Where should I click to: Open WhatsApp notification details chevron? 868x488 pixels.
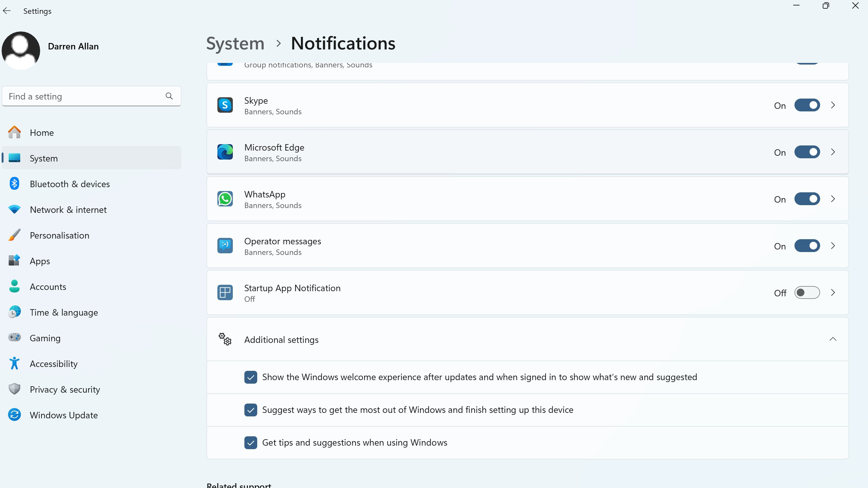point(833,199)
